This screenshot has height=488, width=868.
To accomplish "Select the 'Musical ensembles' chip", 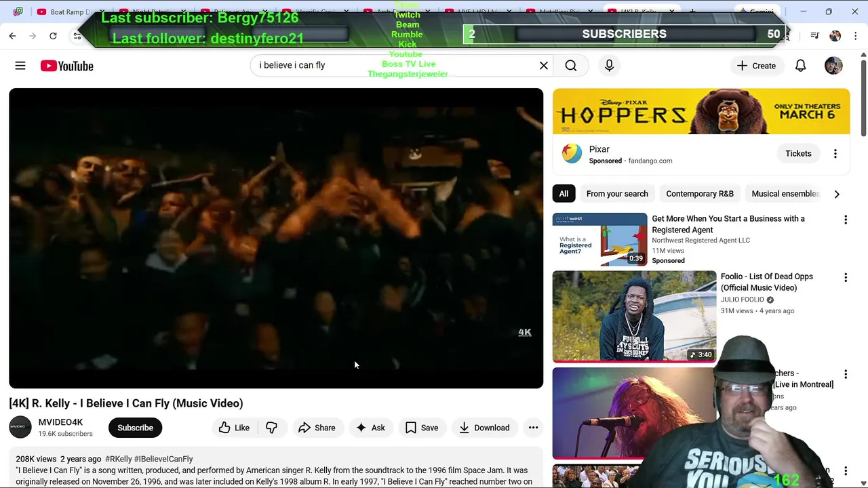I will [785, 194].
